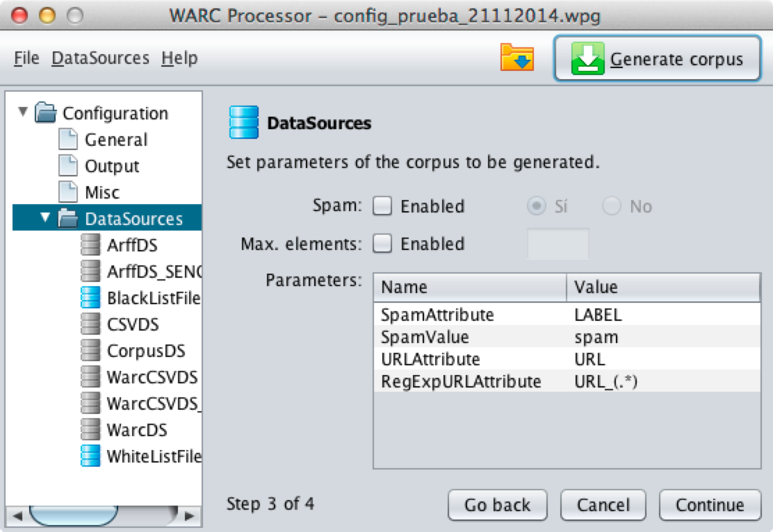This screenshot has height=532, width=773.
Task: Enable the Spam checkbox
Action: click(x=382, y=206)
